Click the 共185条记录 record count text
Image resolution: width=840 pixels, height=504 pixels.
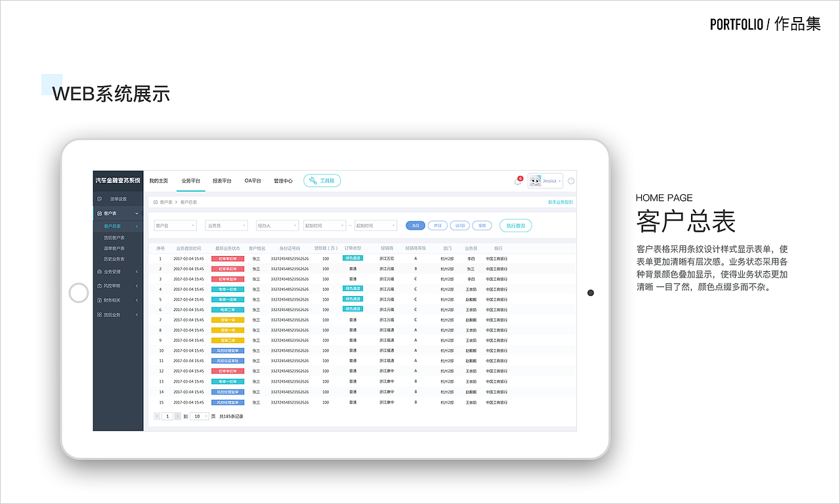click(x=231, y=416)
